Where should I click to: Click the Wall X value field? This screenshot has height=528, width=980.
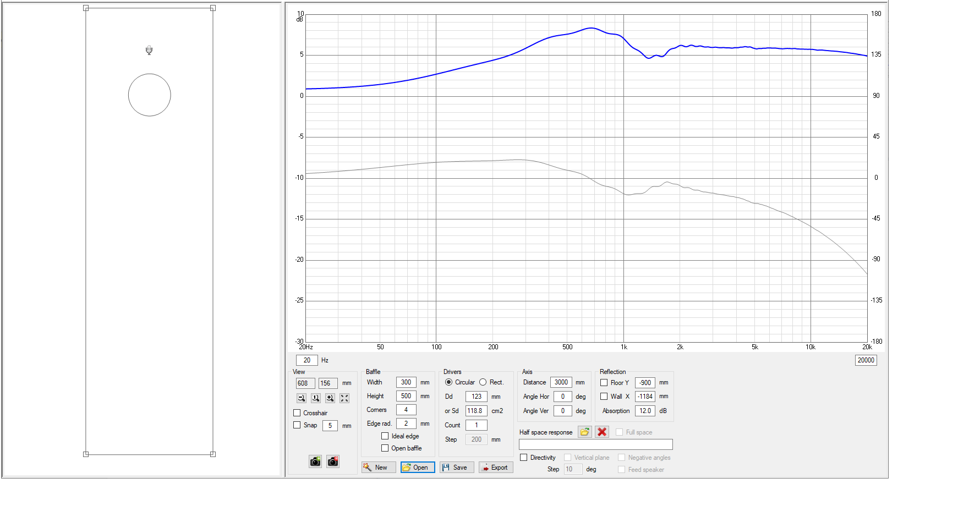pos(645,397)
